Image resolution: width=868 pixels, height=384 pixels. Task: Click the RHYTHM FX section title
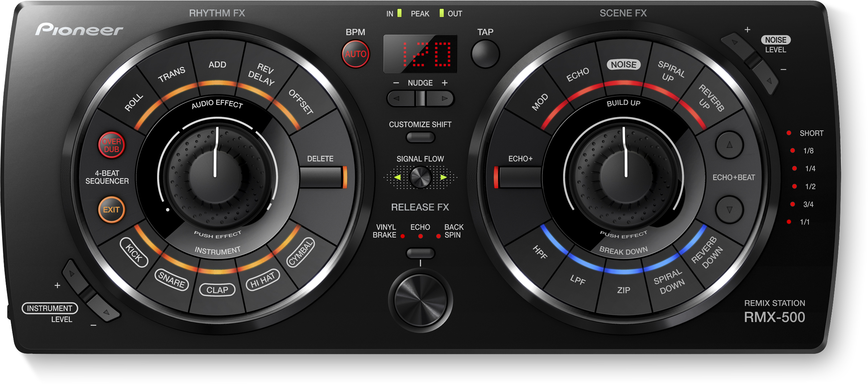point(217,13)
